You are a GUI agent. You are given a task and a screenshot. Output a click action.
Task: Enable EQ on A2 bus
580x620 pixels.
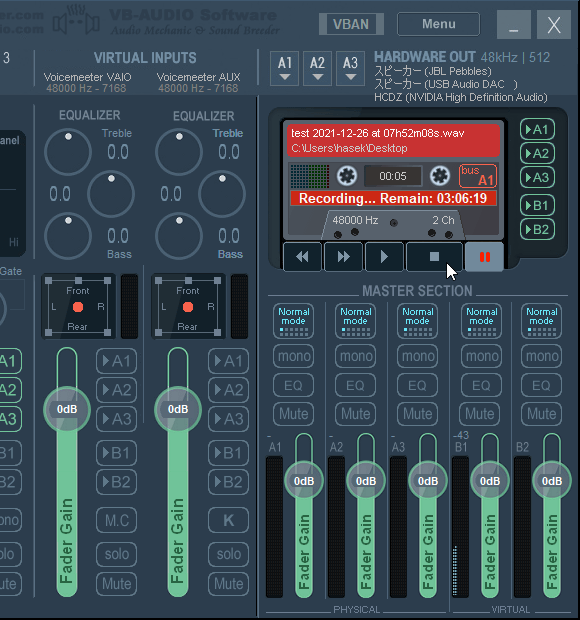click(x=355, y=385)
